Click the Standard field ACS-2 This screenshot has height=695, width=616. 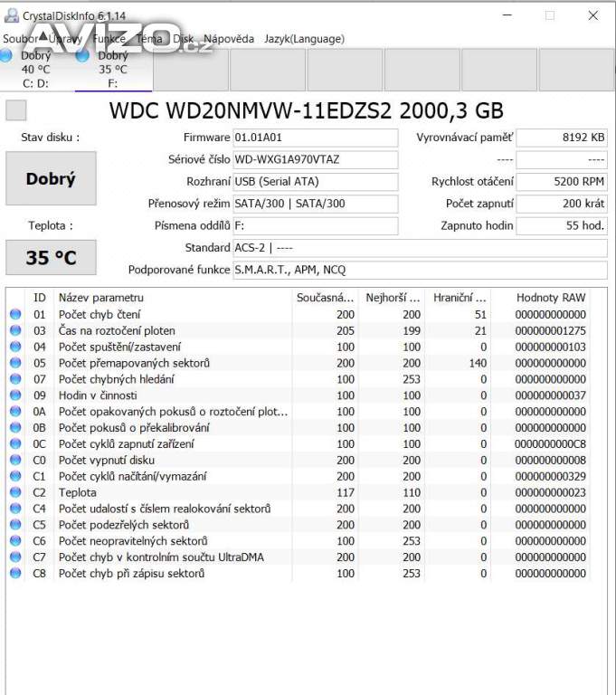[420, 248]
